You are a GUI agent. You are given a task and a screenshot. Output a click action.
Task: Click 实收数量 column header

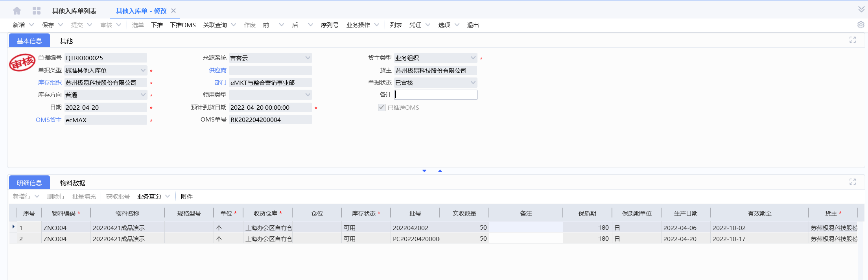coord(464,213)
